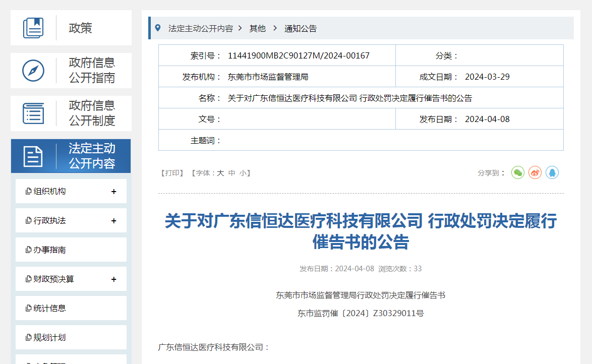Share the article via QQ icon
Screen dimensions: 592x364
[552, 172]
